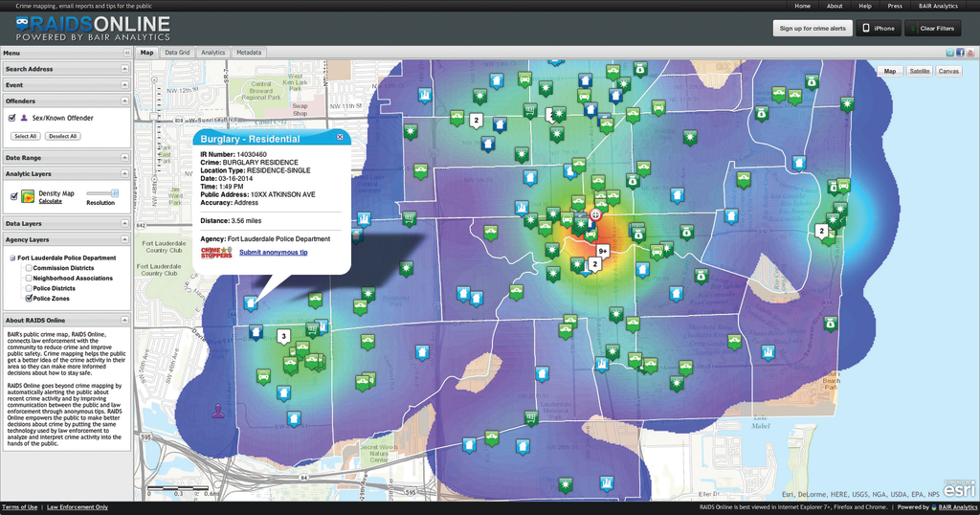Click the density Resolution slider
The image size is (980, 515).
pos(114,193)
